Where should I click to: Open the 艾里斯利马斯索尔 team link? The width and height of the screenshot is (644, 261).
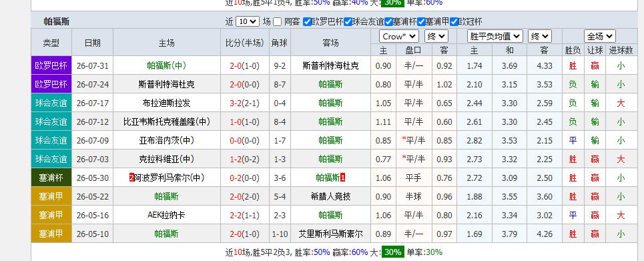(x=330, y=234)
